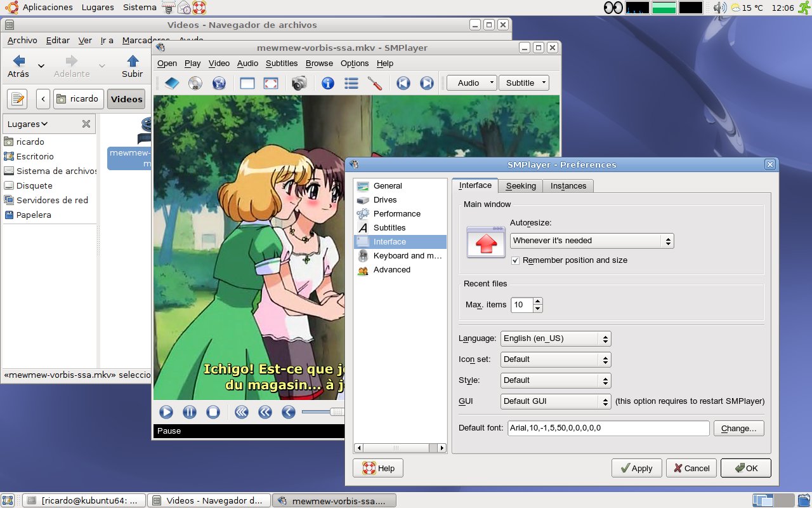Viewport: 812px width, 508px height.
Task: Click the double-arrow medium rewind button
Action: point(265,412)
